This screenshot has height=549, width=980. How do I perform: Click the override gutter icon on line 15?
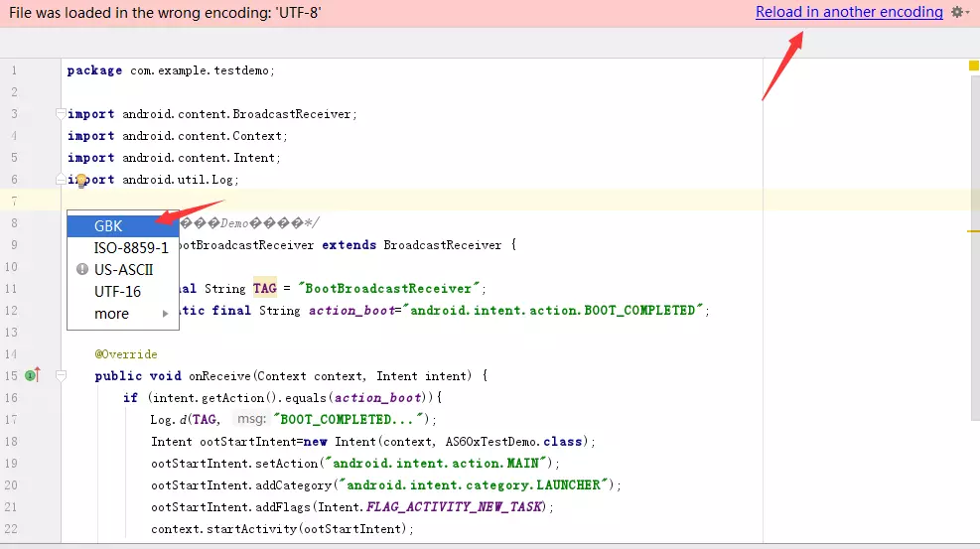(x=32, y=374)
